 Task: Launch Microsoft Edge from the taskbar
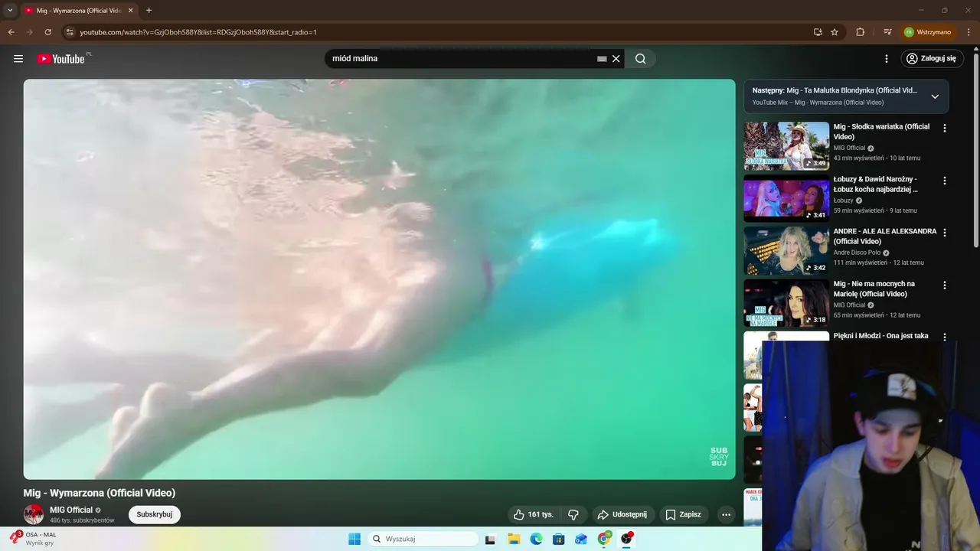(537, 539)
